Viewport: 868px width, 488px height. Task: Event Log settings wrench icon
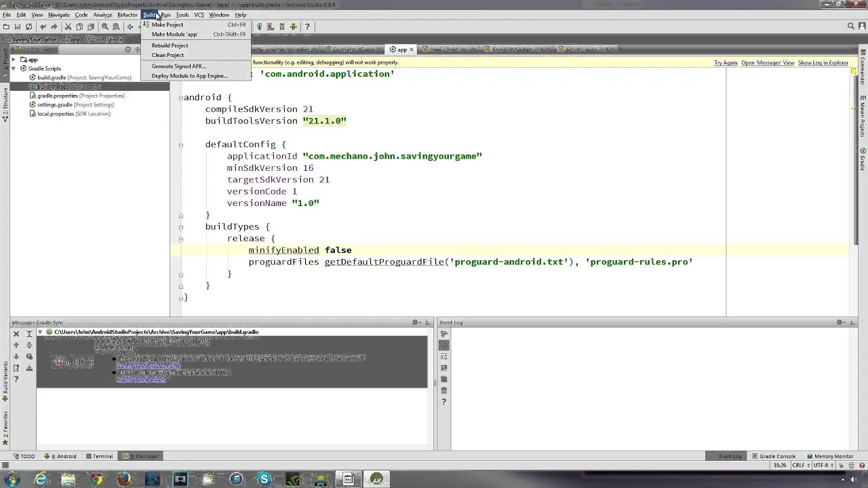pyautogui.click(x=444, y=333)
